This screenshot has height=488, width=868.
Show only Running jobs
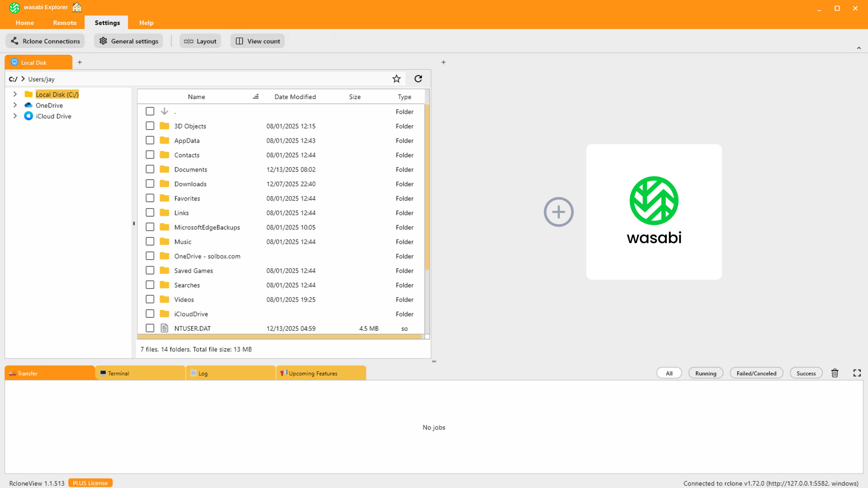click(705, 373)
